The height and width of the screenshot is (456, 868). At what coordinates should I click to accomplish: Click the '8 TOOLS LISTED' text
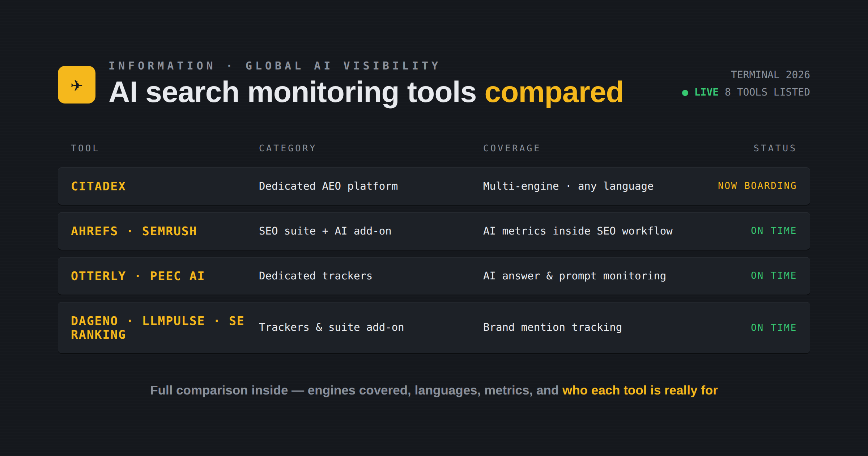tap(767, 92)
